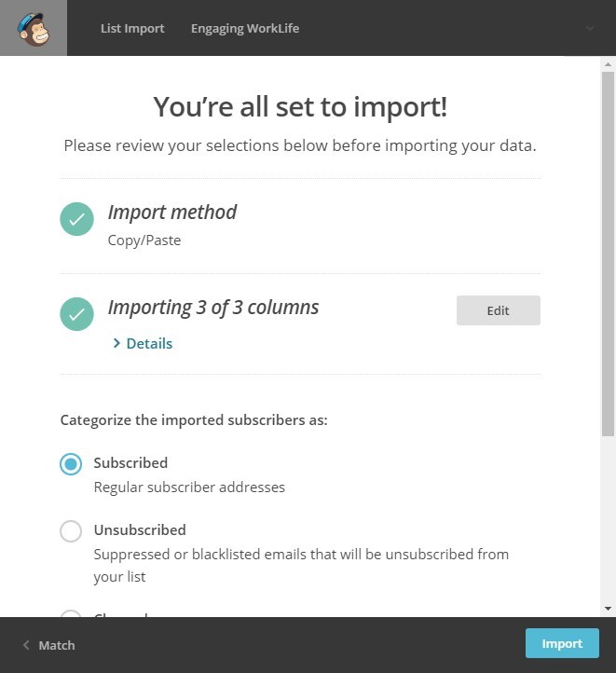Click the Unsubscribed option label
This screenshot has height=673, width=616.
pyautogui.click(x=140, y=530)
